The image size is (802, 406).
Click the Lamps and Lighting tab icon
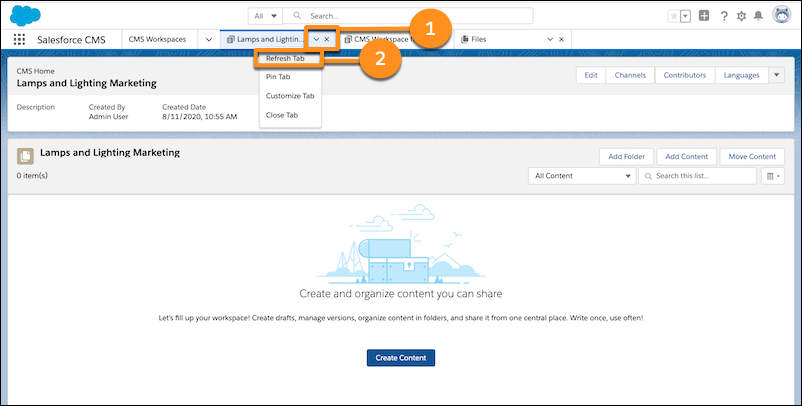pyautogui.click(x=231, y=39)
